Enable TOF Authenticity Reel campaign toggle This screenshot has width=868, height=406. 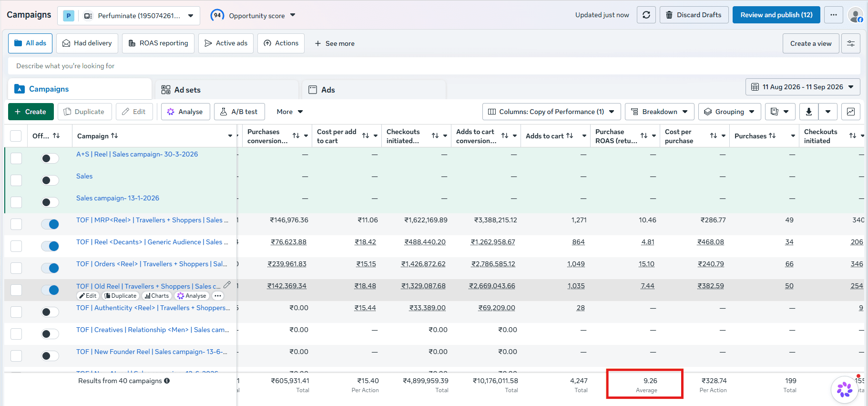click(x=50, y=312)
